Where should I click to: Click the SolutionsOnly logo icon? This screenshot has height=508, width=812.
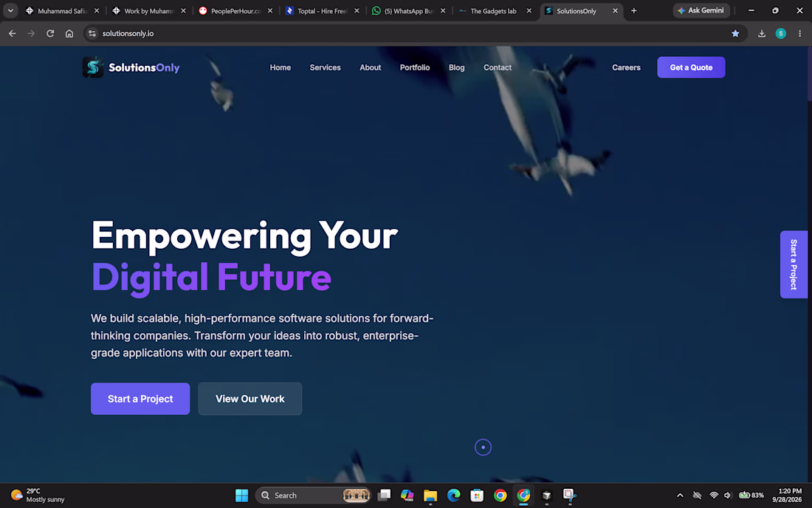93,67
